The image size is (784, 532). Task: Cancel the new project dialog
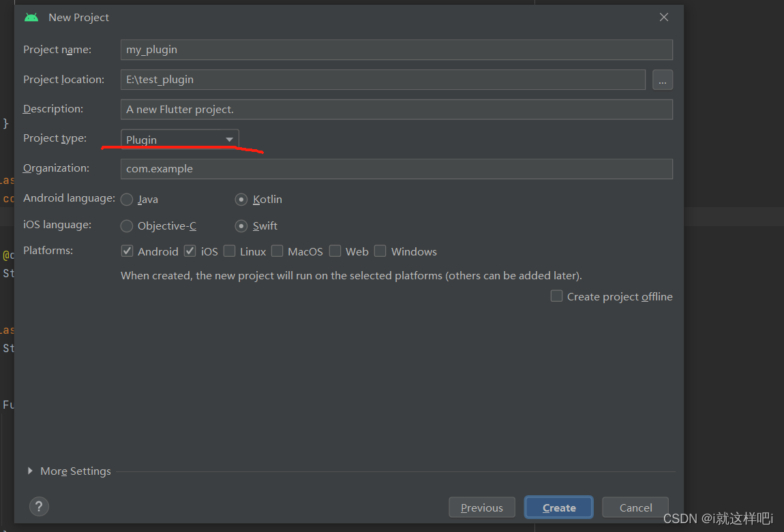pyautogui.click(x=635, y=507)
